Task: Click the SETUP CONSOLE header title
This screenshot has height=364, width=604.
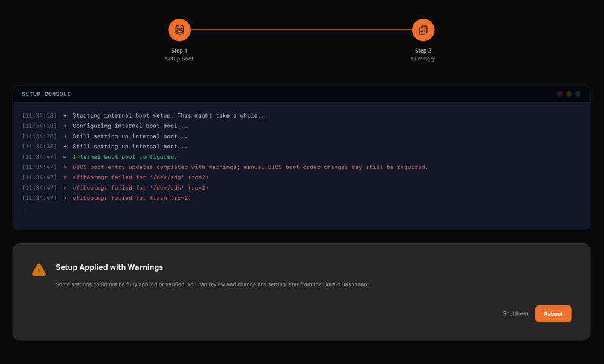Action: click(47, 94)
